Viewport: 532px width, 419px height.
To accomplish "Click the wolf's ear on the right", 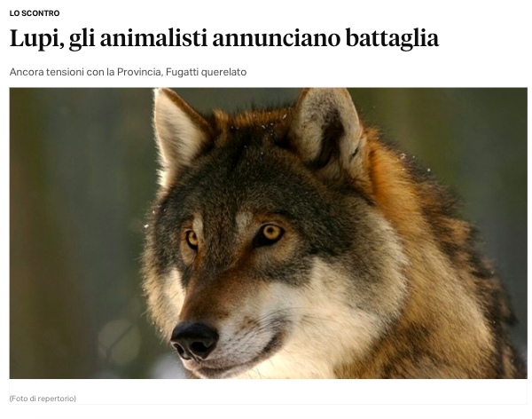I will pos(328,128).
